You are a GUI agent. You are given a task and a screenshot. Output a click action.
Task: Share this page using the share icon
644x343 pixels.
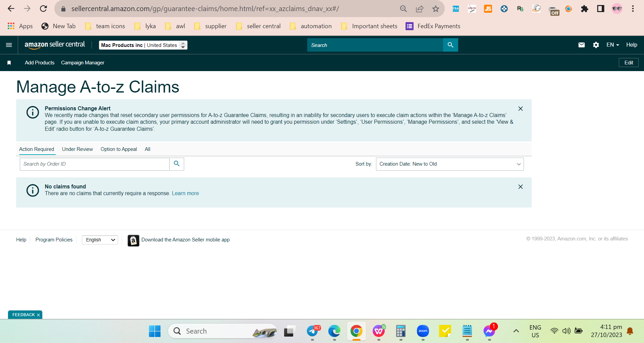click(x=420, y=9)
